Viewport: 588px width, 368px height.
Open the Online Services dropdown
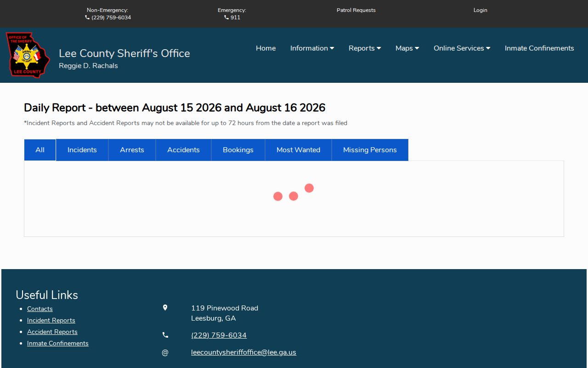462,48
